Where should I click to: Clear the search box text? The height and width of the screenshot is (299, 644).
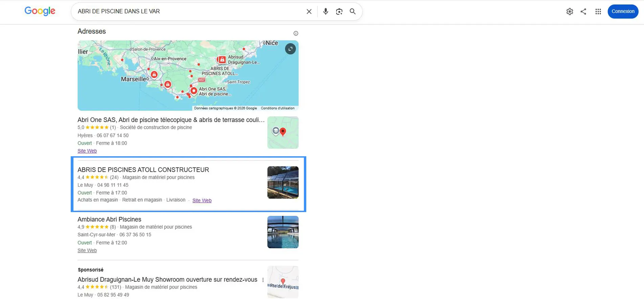pos(309,11)
